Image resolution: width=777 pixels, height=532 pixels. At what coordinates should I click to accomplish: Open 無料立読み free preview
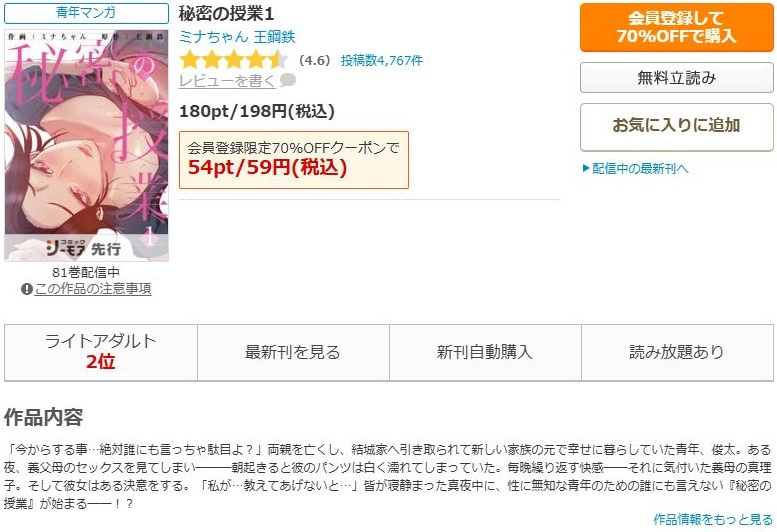(676, 78)
